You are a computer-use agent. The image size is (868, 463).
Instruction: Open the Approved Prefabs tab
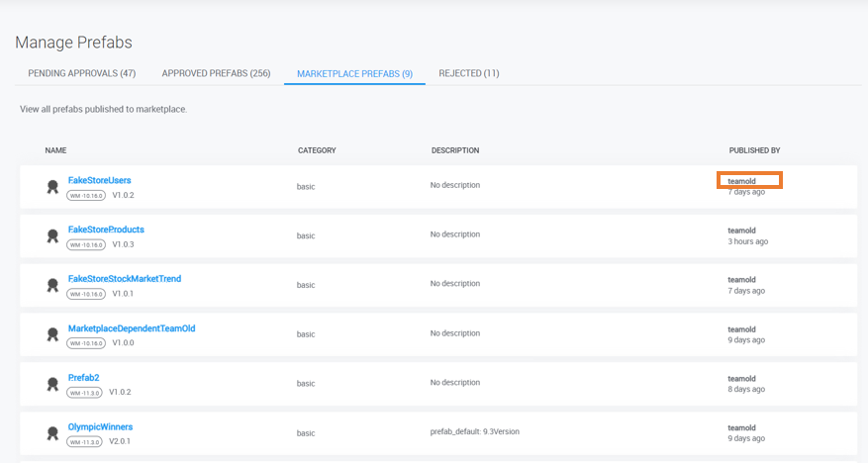tap(216, 73)
